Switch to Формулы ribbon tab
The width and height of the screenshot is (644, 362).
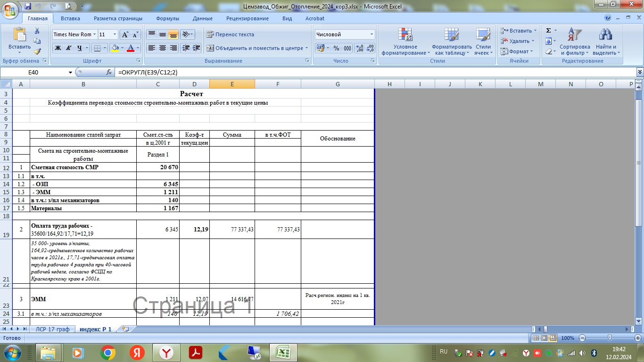tap(167, 18)
